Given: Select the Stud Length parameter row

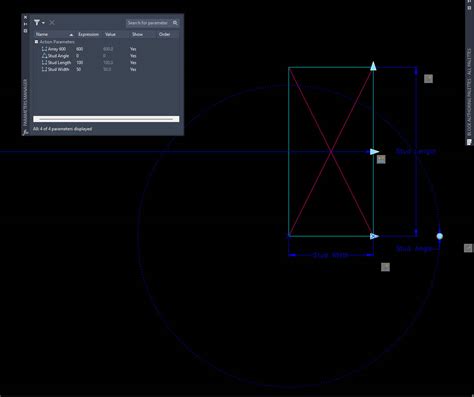Looking at the screenshot, I should [106, 63].
